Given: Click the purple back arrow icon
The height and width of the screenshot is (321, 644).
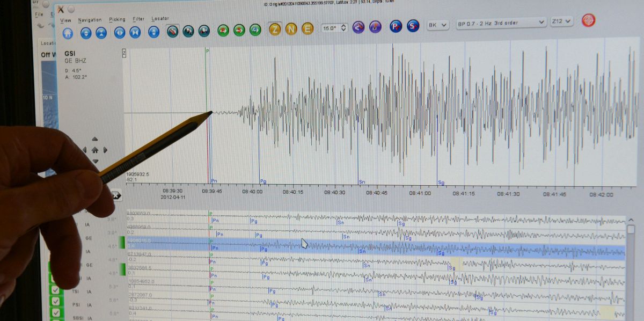Looking at the screenshot, I should 358,27.
